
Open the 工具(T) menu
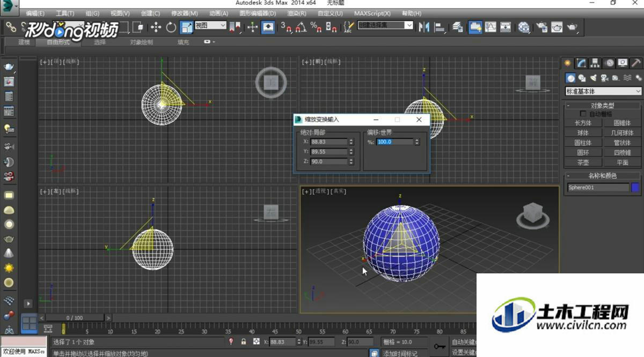point(65,13)
